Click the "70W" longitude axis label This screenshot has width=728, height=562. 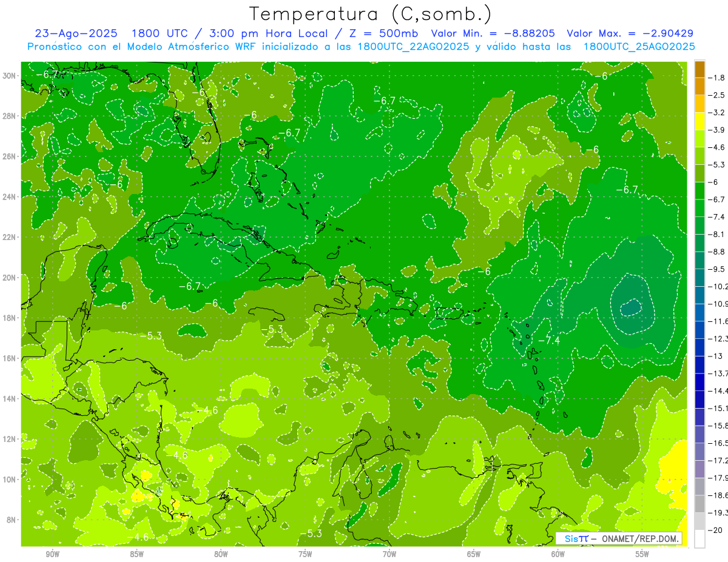(389, 554)
